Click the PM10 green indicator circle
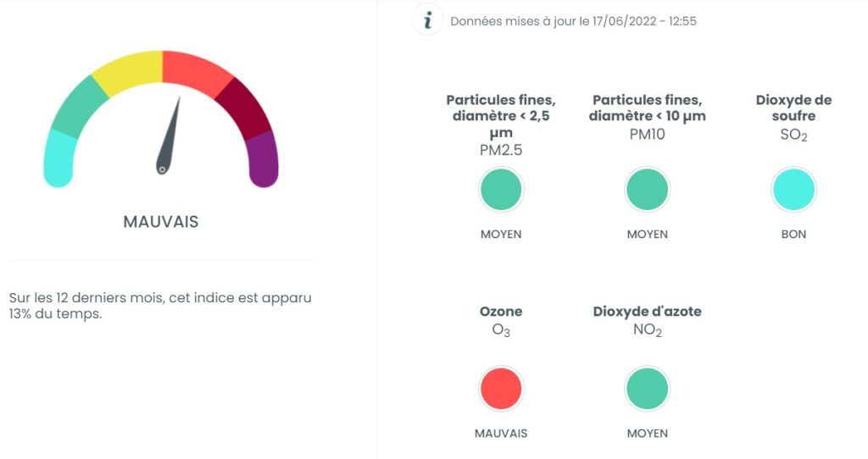 click(x=648, y=190)
